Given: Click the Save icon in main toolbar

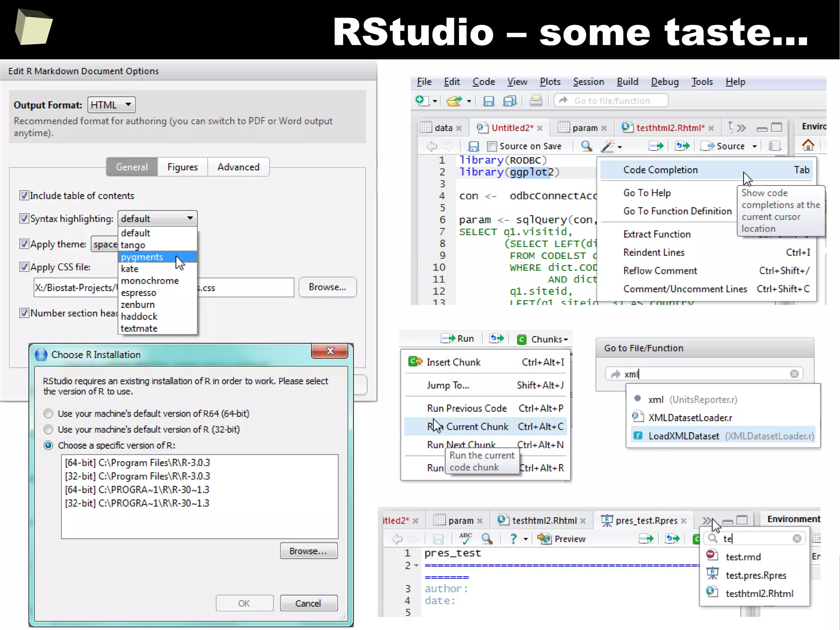Looking at the screenshot, I should (488, 101).
